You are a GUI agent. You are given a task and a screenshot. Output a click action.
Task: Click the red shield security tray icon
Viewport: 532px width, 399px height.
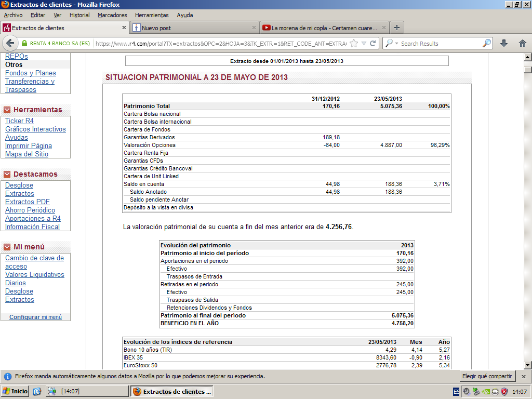click(504, 392)
